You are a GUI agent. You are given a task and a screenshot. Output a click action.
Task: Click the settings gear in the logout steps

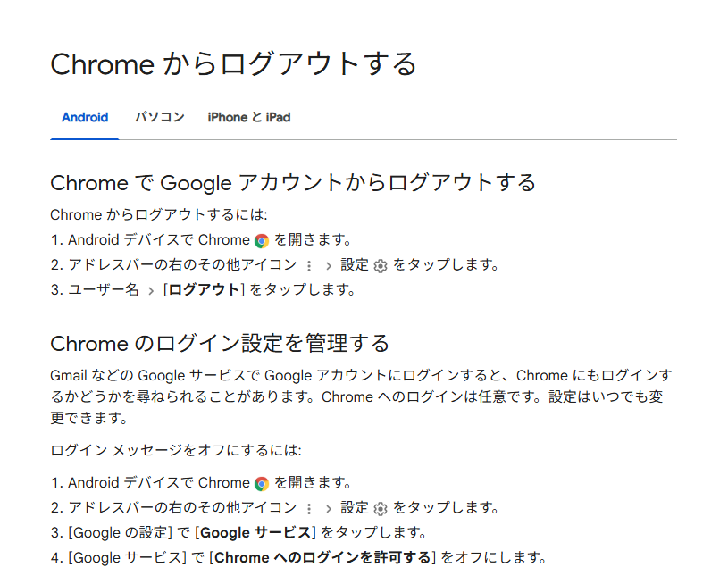pos(381,265)
